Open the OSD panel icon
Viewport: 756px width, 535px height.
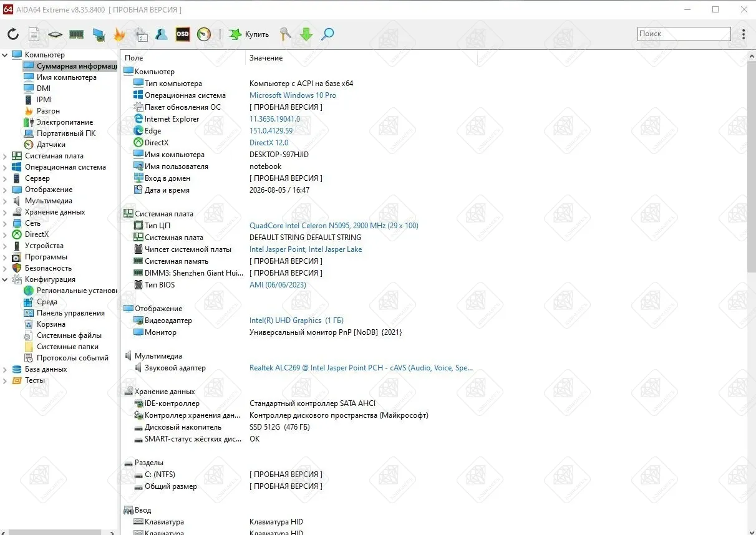point(183,34)
